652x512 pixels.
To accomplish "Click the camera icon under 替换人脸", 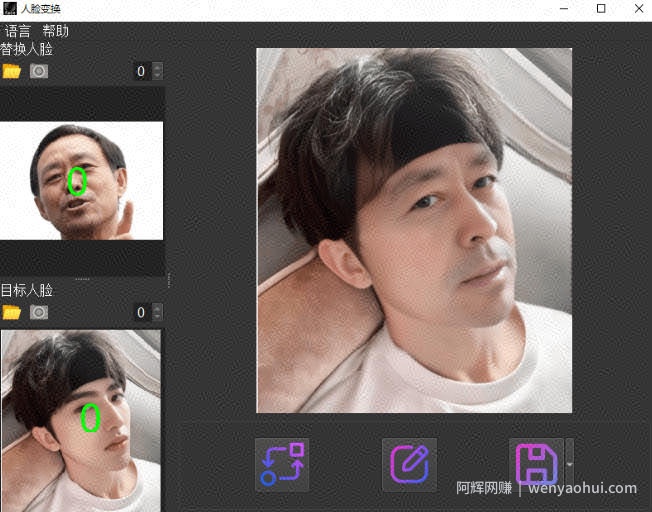I will (39, 71).
